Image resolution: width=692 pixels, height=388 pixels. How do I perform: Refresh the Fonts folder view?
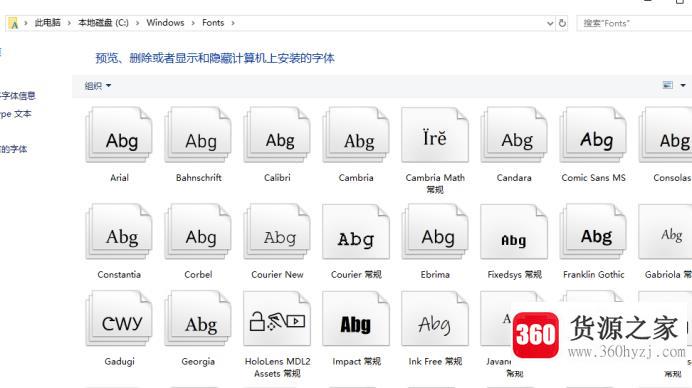pos(562,23)
